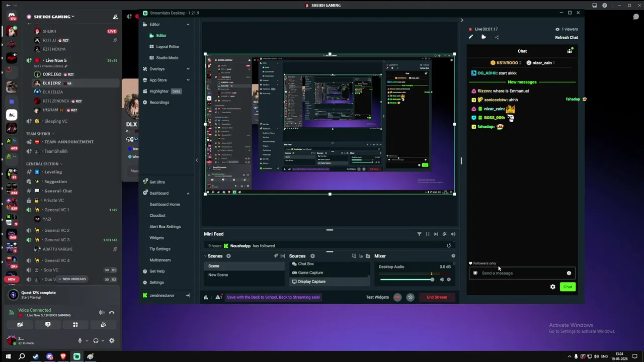Open the Back to School sale banner
This screenshot has height=362, width=644.
tap(273, 297)
